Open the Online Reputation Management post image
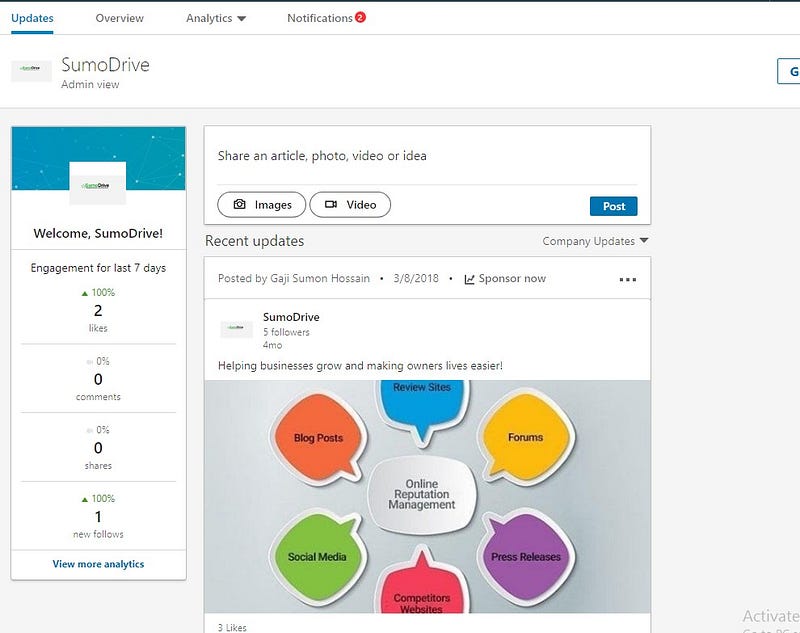800x633 pixels. [428, 496]
